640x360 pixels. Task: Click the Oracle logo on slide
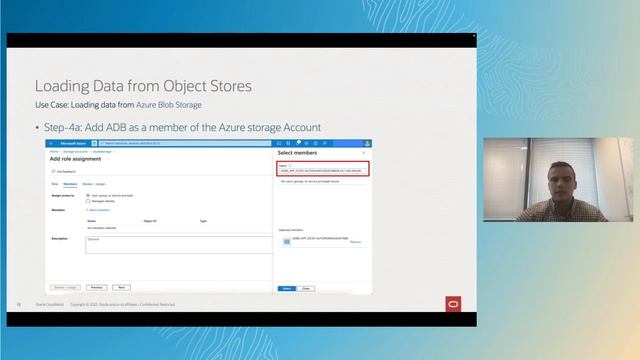click(x=453, y=304)
